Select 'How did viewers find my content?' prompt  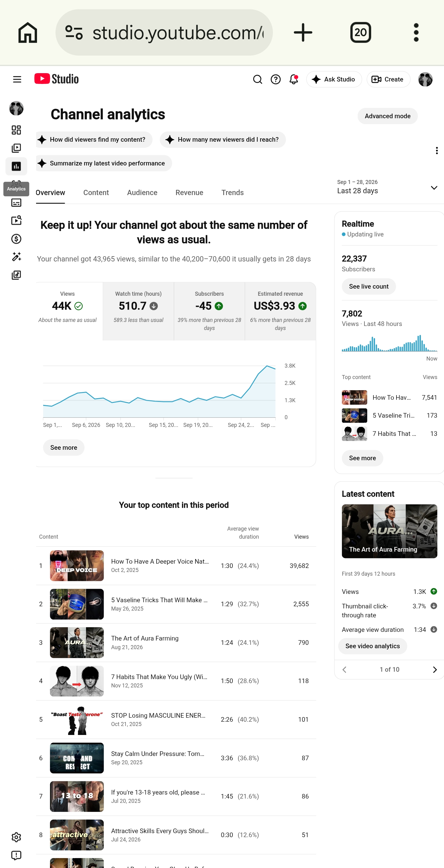pyautogui.click(x=94, y=140)
